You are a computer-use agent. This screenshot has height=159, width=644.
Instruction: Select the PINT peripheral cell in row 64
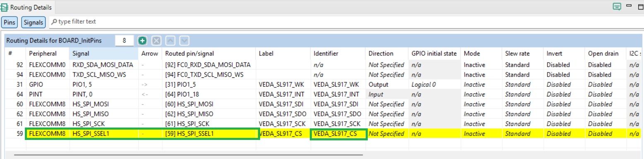[x=47, y=94]
